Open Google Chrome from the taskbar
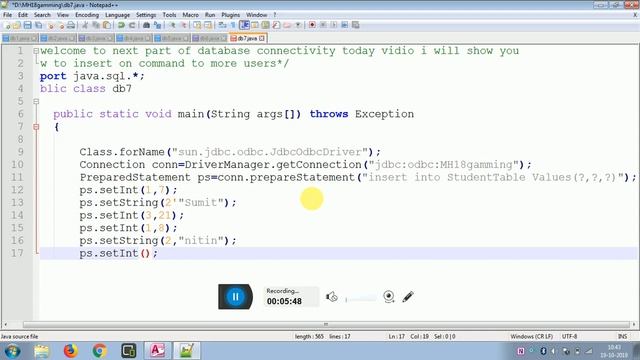The width and height of the screenshot is (640, 360). [x=99, y=351]
